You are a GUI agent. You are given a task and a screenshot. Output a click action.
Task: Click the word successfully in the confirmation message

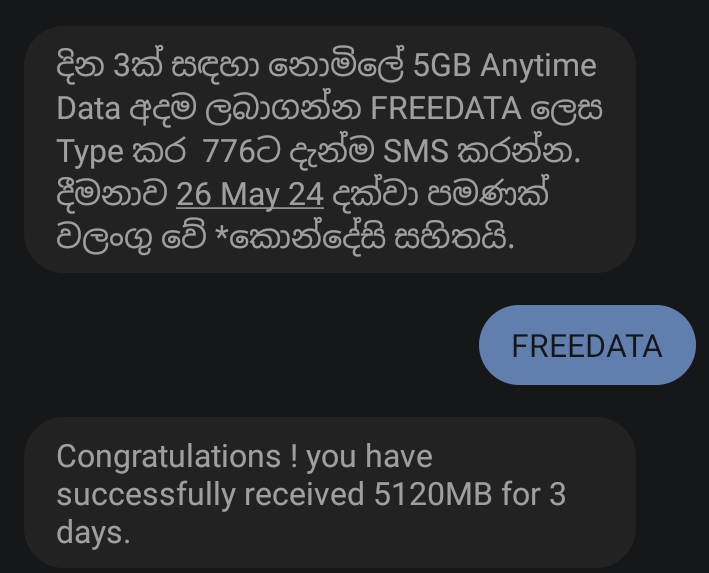(147, 495)
